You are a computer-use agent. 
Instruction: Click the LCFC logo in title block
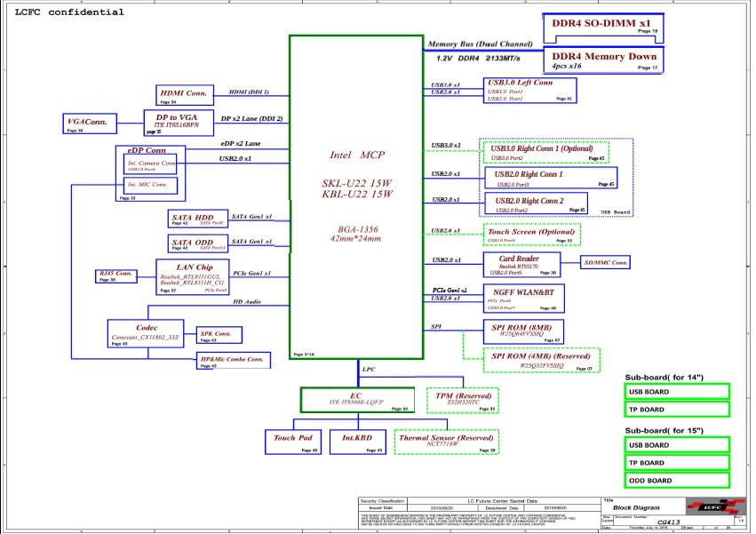tap(712, 505)
